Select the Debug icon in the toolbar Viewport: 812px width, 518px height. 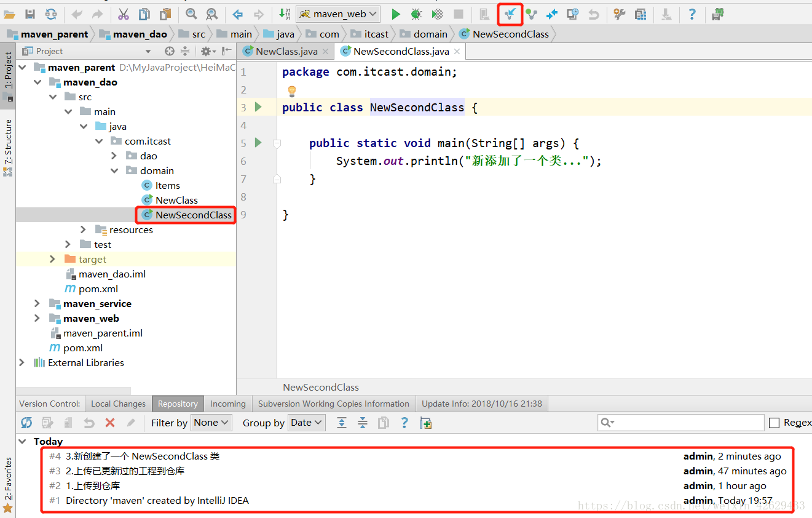point(416,14)
